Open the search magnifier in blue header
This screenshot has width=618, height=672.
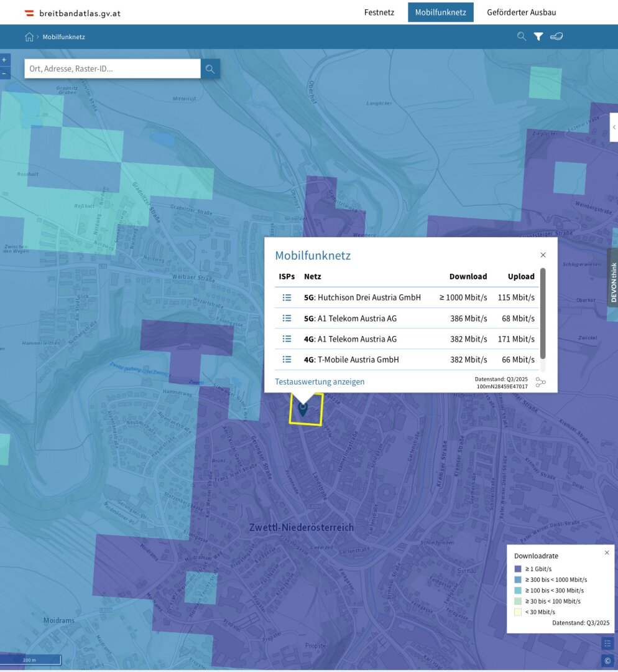pyautogui.click(x=521, y=37)
